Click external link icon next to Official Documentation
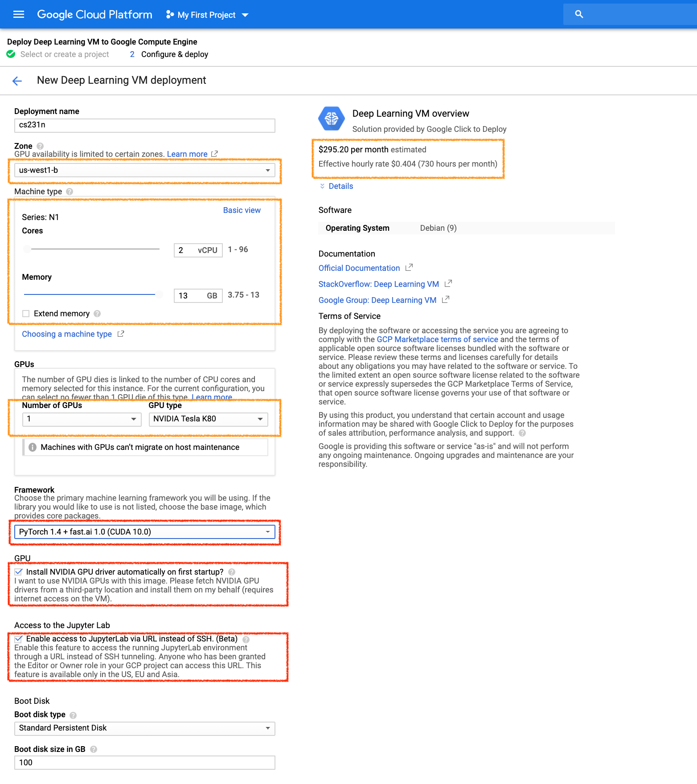The image size is (697, 784). click(409, 268)
